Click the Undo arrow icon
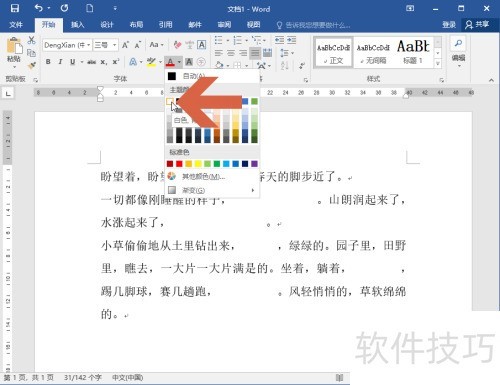Image resolution: width=500 pixels, height=385 pixels. [x=39, y=8]
